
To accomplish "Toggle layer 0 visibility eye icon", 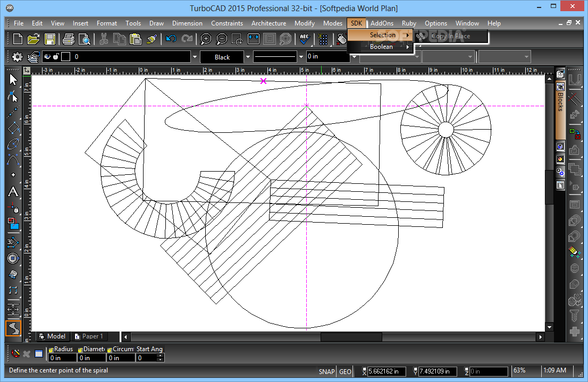I will click(x=47, y=57).
